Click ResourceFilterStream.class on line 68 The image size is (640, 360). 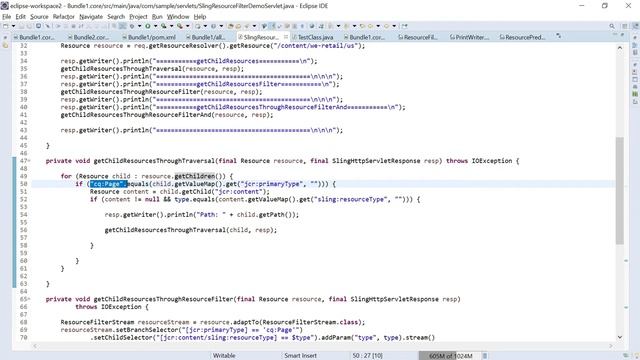coord(312,322)
